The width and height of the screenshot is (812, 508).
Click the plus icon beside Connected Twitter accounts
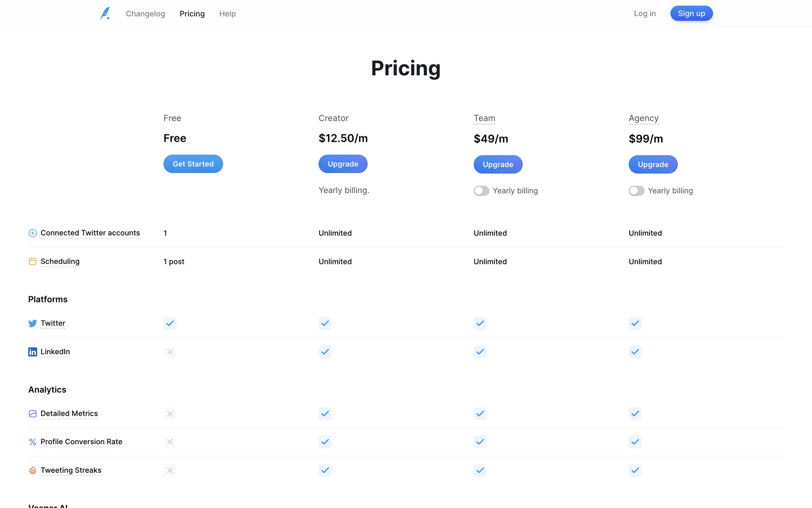click(x=33, y=233)
